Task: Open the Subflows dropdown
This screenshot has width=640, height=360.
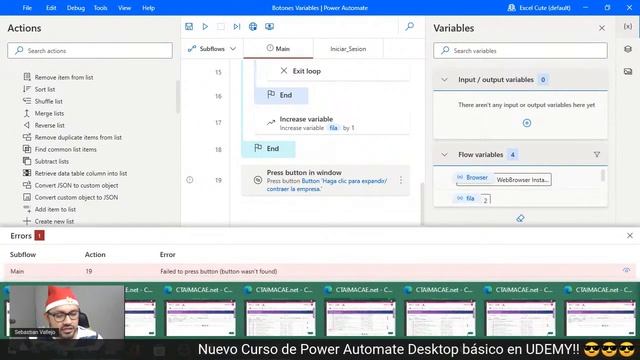Action: point(212,49)
